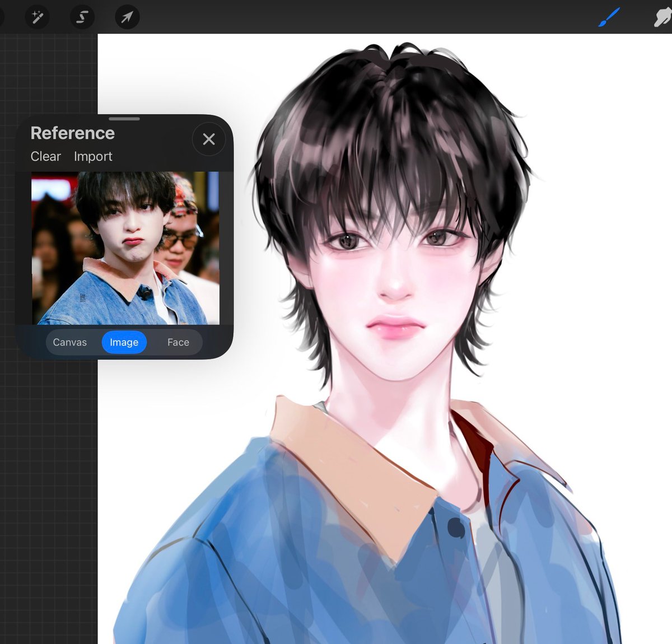The image size is (672, 644).
Task: Activate the Transform arrow tool
Action: (127, 17)
